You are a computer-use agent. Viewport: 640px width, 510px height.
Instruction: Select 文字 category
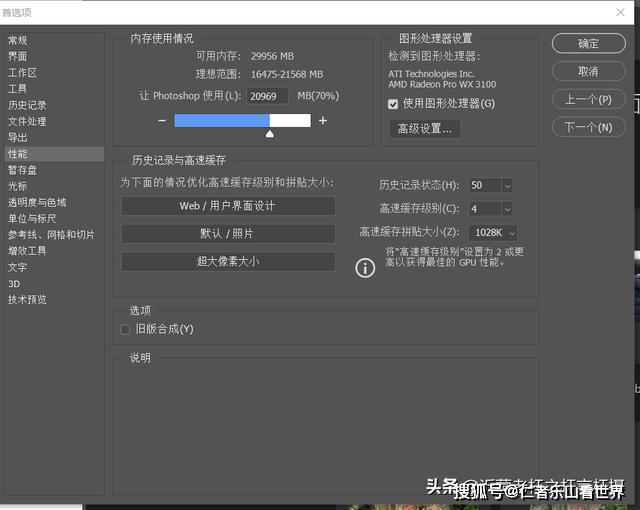[18, 267]
